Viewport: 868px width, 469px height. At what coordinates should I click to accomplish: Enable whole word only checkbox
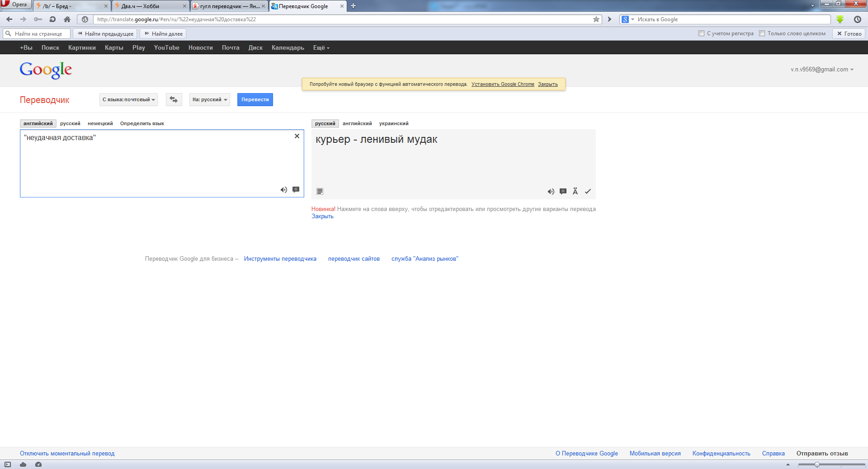click(x=762, y=33)
